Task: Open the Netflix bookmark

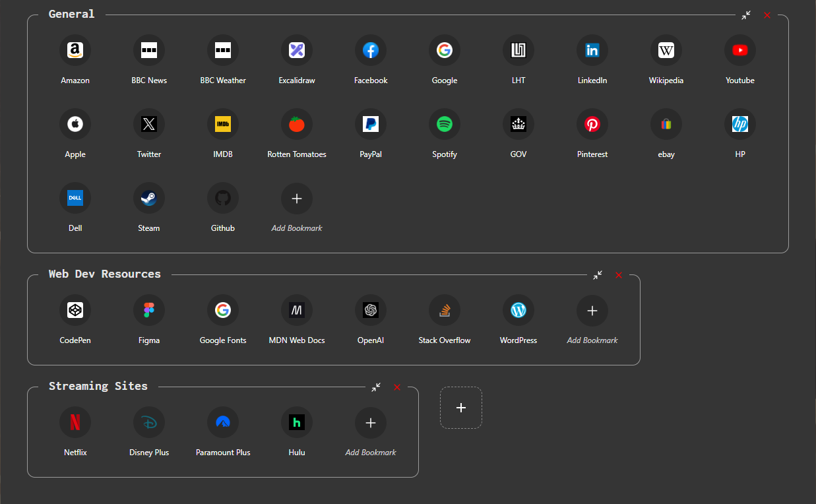Action: tap(75, 422)
